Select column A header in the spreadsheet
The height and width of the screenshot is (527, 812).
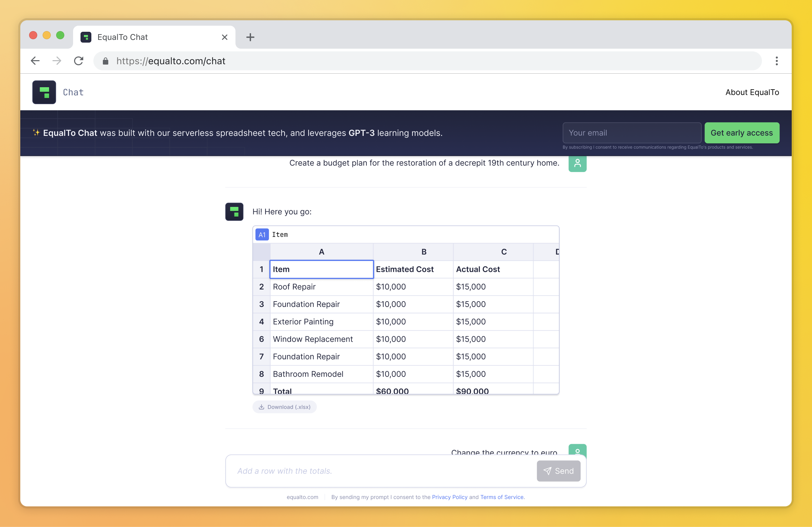tap(321, 252)
